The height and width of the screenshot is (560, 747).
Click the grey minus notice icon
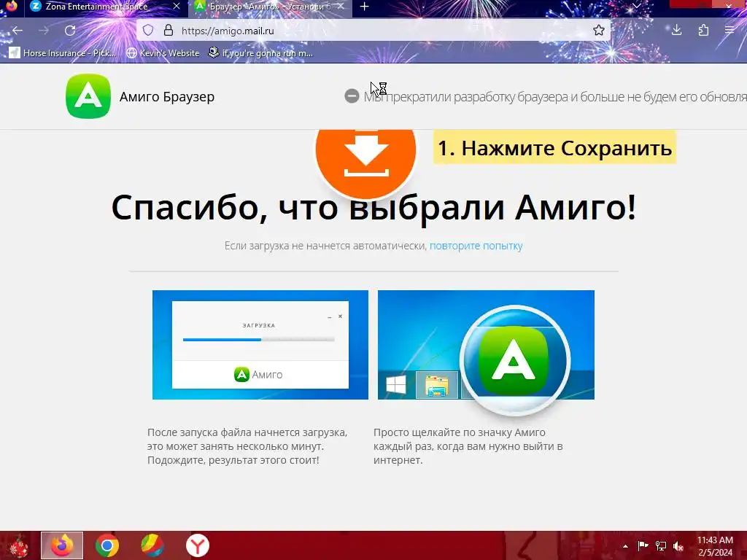pyautogui.click(x=352, y=96)
